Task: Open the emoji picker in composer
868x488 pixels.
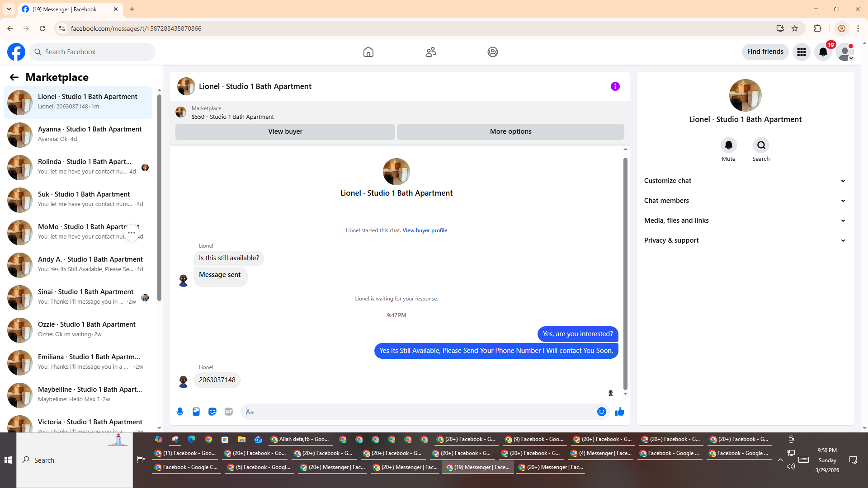Action: [602, 412]
